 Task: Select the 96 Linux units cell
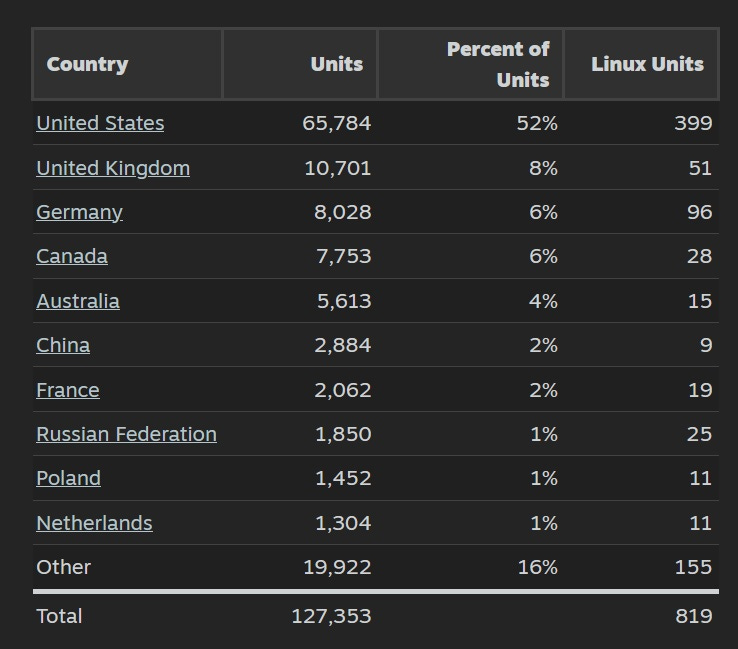click(x=699, y=212)
